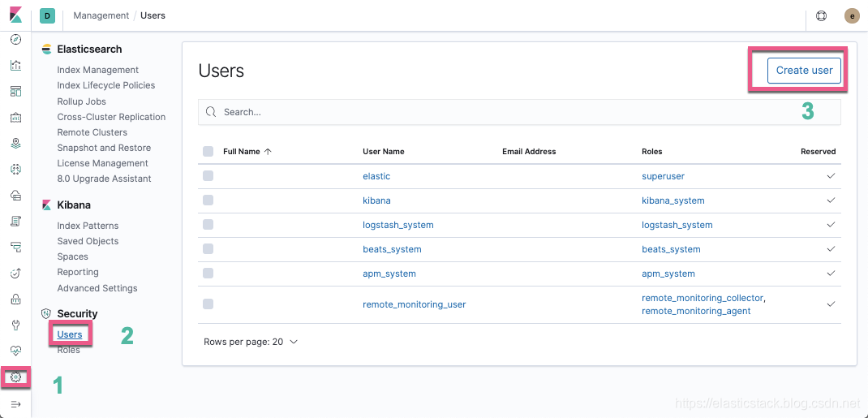Image resolution: width=868 pixels, height=418 pixels.
Task: Check the box for user elastic
Action: pos(208,176)
